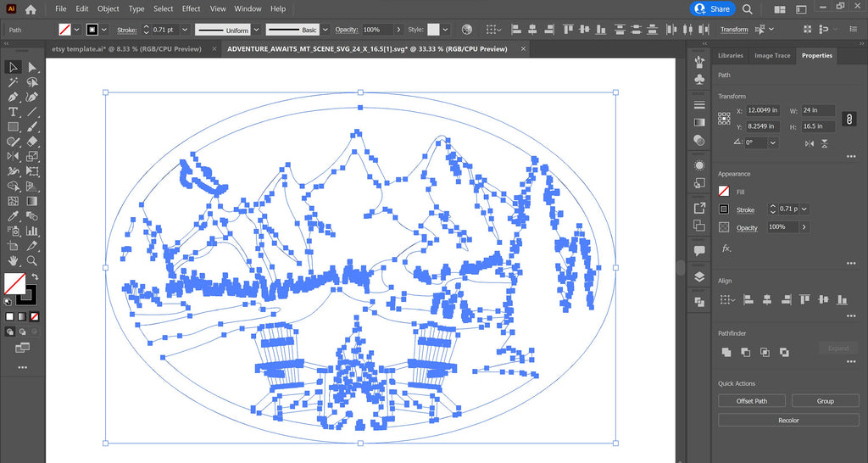Open the Window menu
The height and width of the screenshot is (463, 868).
click(x=248, y=8)
